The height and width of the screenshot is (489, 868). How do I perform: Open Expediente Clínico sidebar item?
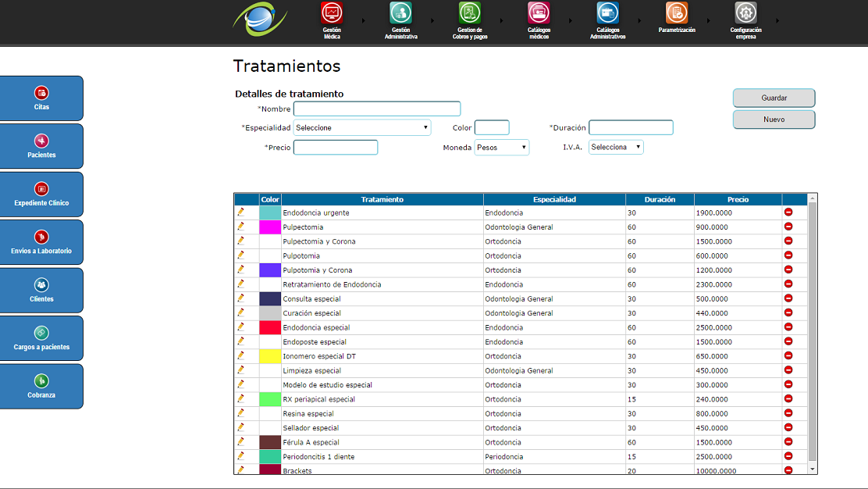click(41, 195)
